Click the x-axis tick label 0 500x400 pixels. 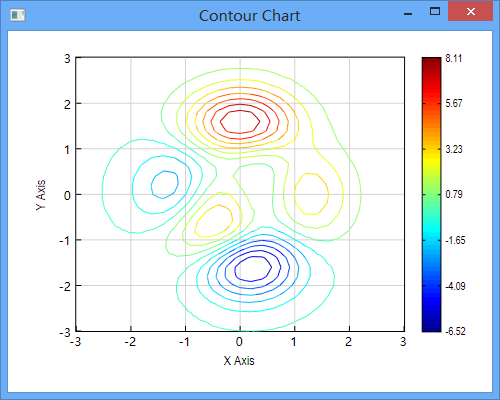(x=239, y=342)
